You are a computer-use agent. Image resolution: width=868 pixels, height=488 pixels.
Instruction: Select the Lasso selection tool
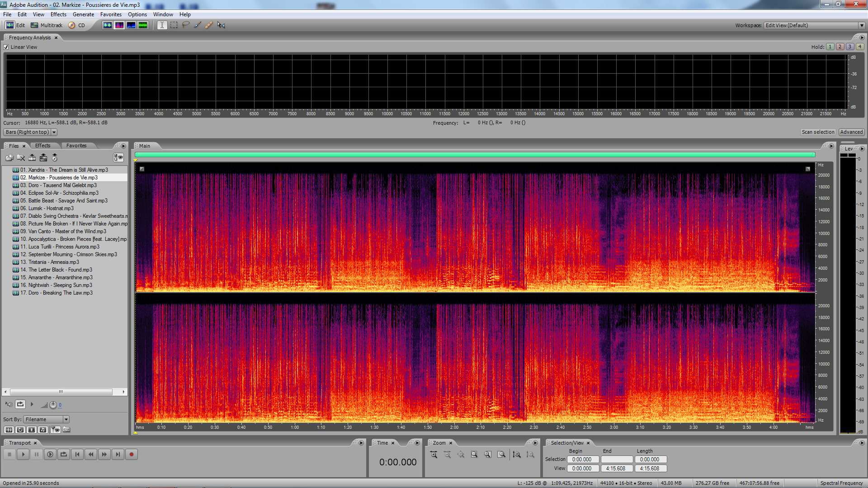(185, 25)
